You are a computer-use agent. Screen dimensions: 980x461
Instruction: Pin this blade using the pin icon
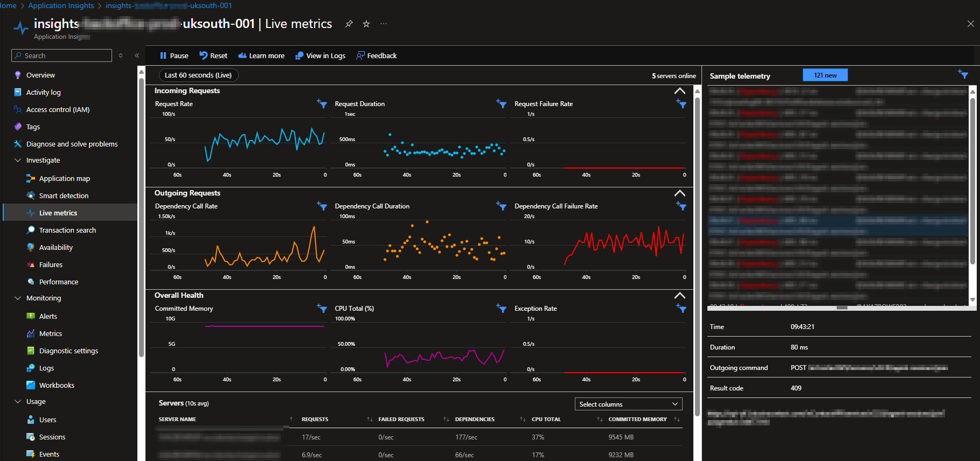pyautogui.click(x=349, y=24)
